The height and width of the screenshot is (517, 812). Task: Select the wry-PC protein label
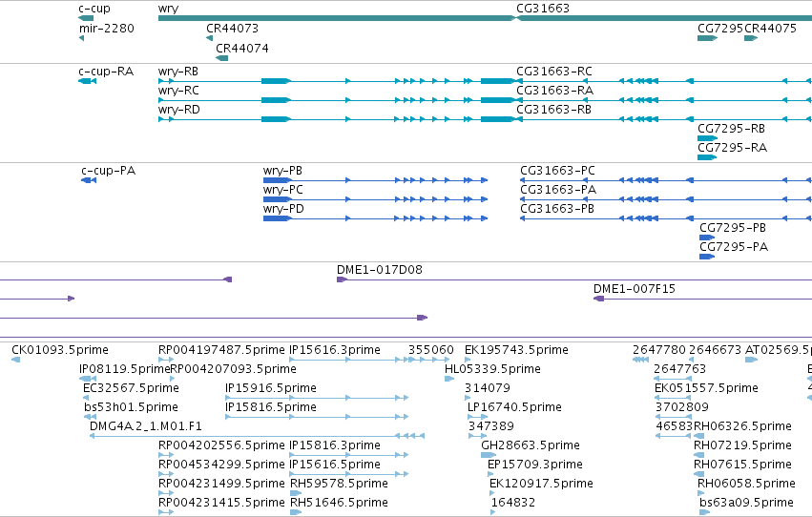pos(283,190)
